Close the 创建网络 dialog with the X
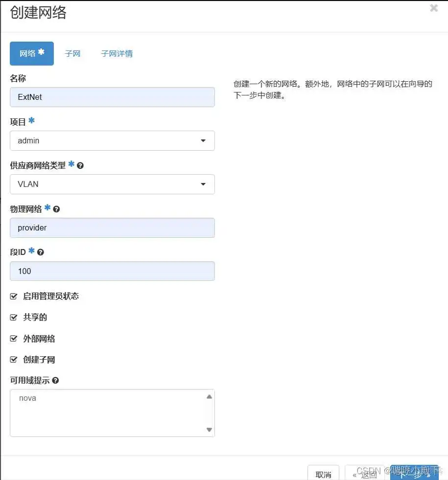This screenshot has width=448, height=480. [x=434, y=8]
